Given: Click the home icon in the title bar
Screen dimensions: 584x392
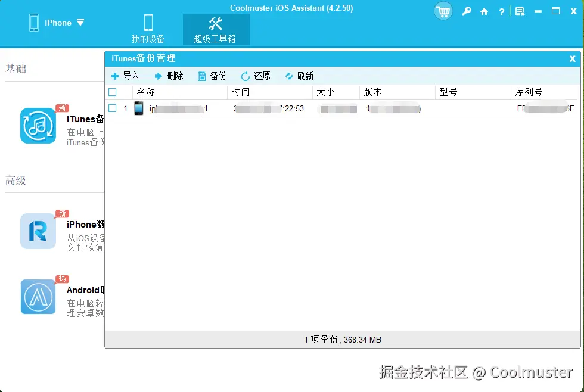Looking at the screenshot, I should point(484,11).
